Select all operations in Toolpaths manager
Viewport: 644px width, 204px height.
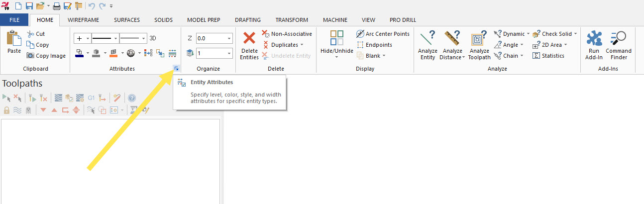click(x=6, y=98)
